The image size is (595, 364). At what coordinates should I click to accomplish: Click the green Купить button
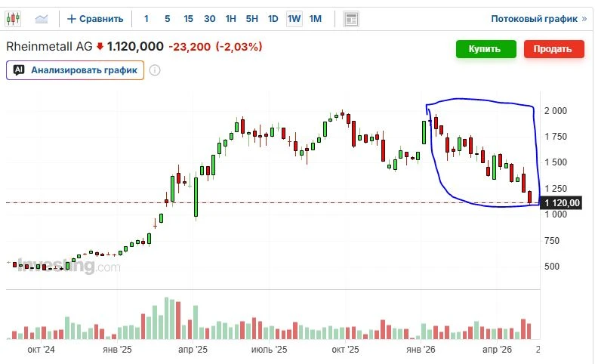pos(486,49)
